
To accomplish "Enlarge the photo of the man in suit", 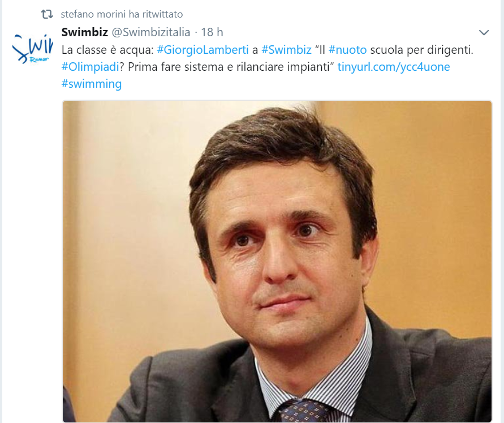I will click(277, 261).
